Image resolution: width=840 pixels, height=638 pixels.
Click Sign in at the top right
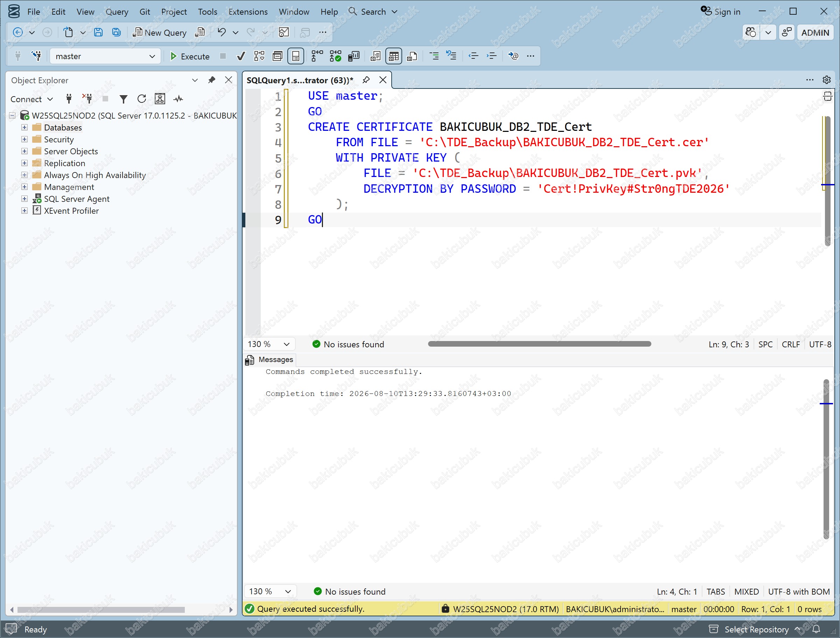[720, 12]
